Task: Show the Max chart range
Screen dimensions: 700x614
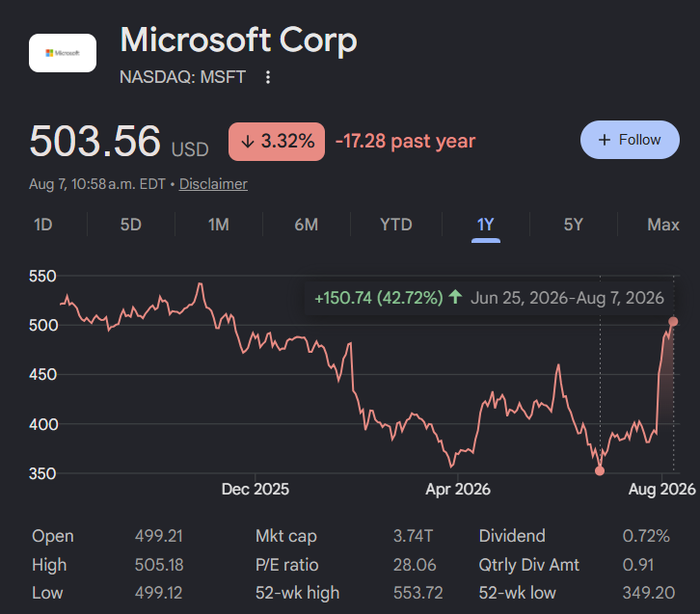Action: (x=663, y=225)
